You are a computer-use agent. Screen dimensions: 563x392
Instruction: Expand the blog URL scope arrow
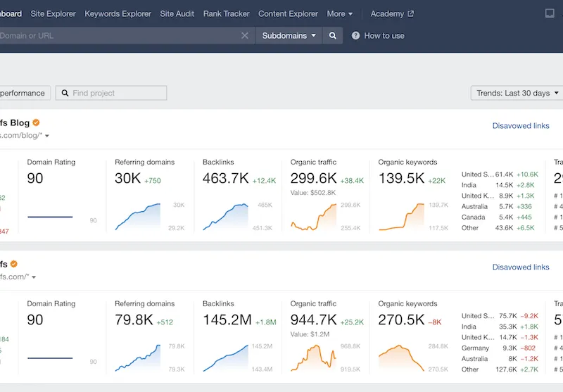point(47,136)
